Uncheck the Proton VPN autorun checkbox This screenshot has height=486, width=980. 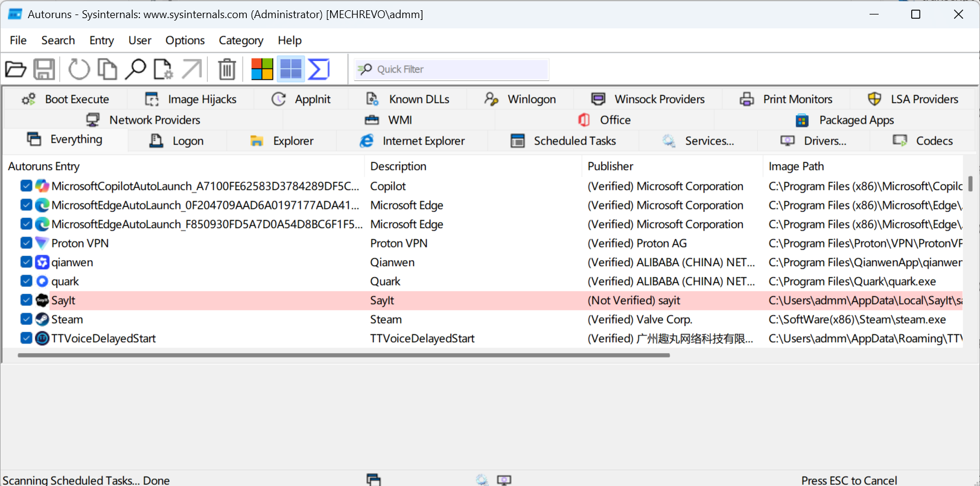26,243
